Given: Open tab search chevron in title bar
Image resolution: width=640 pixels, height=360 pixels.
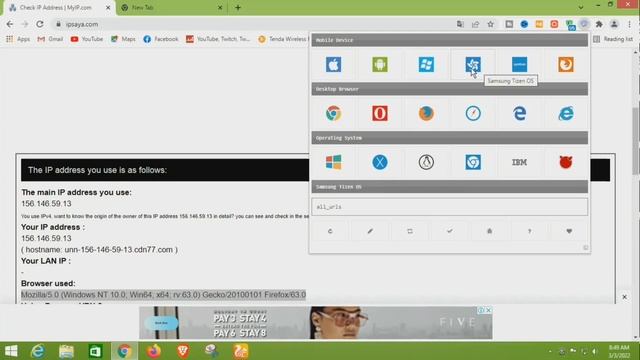Looking at the screenshot, I should (x=580, y=7).
